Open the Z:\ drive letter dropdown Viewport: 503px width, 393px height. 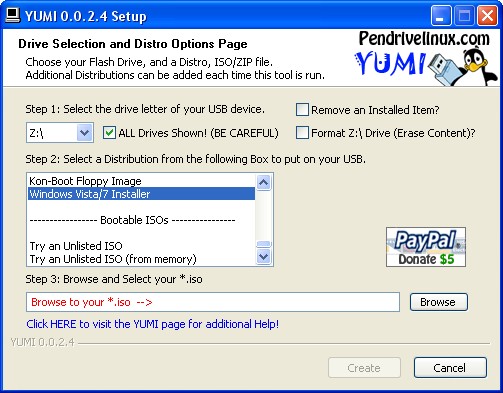point(84,133)
